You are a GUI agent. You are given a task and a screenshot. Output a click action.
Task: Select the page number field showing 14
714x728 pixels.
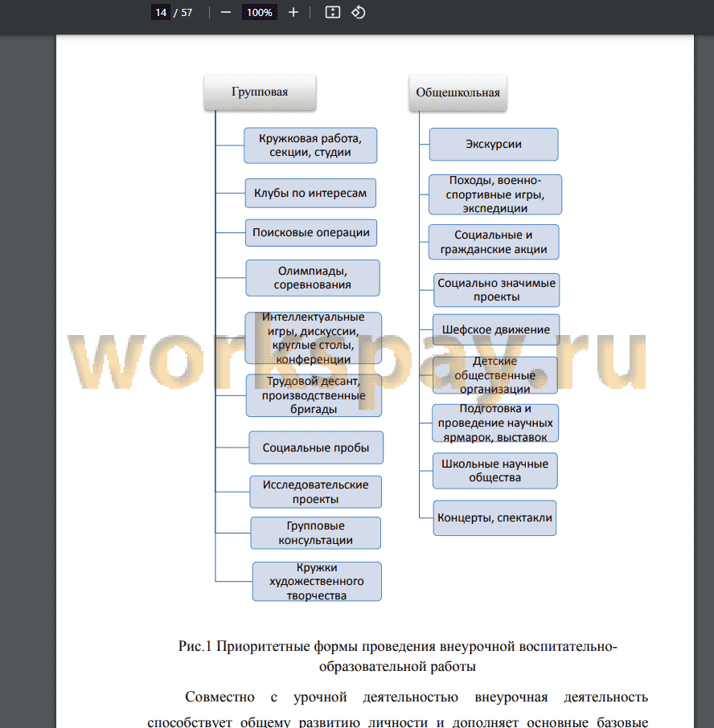[161, 13]
